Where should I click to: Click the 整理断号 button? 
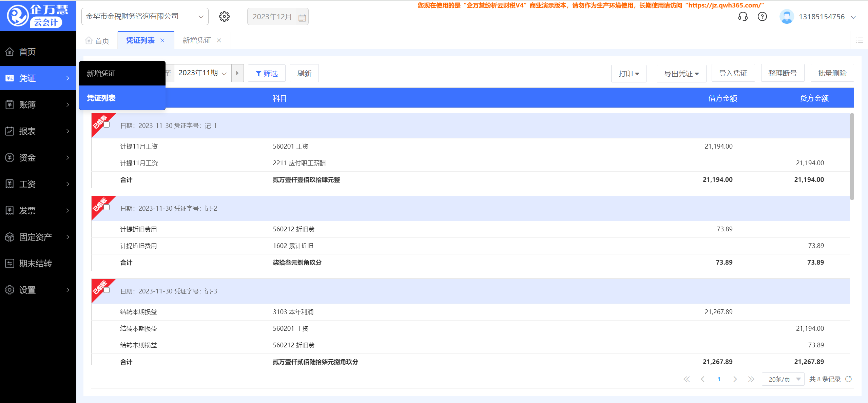(x=783, y=73)
